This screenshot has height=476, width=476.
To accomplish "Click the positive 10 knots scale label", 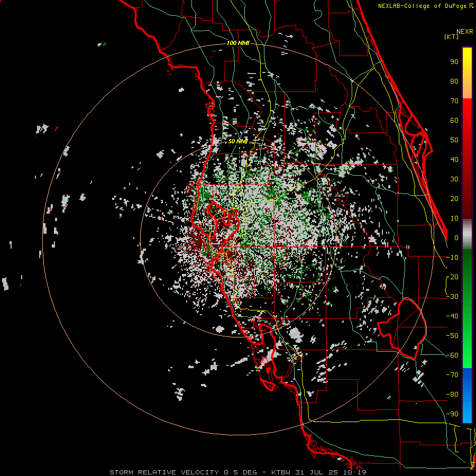I will tap(454, 218).
